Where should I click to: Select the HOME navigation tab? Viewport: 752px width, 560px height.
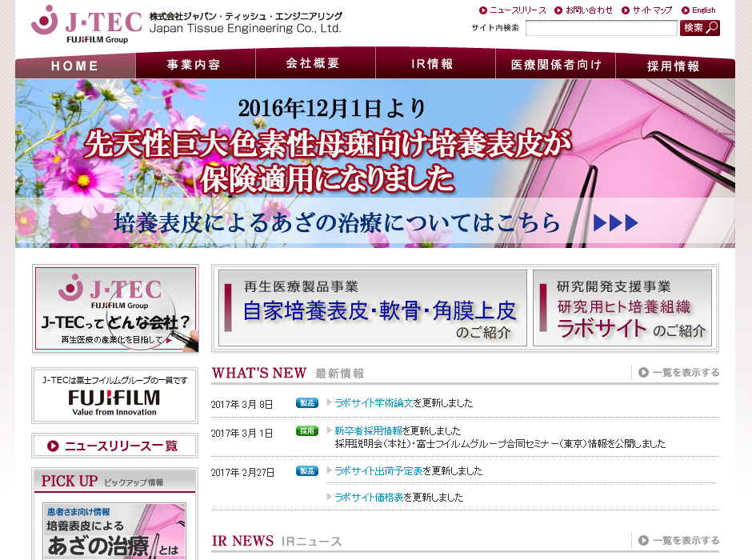pos(75,66)
